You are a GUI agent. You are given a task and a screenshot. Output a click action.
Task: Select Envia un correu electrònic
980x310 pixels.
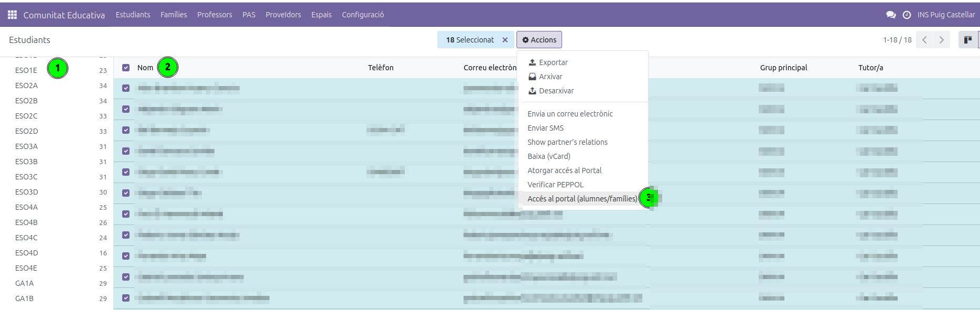pyautogui.click(x=570, y=114)
